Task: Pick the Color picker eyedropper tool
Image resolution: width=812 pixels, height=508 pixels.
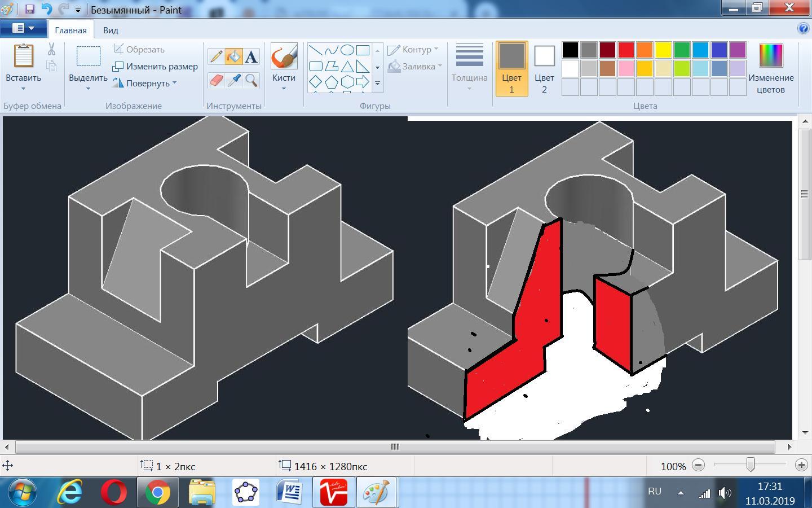Action: [233, 80]
